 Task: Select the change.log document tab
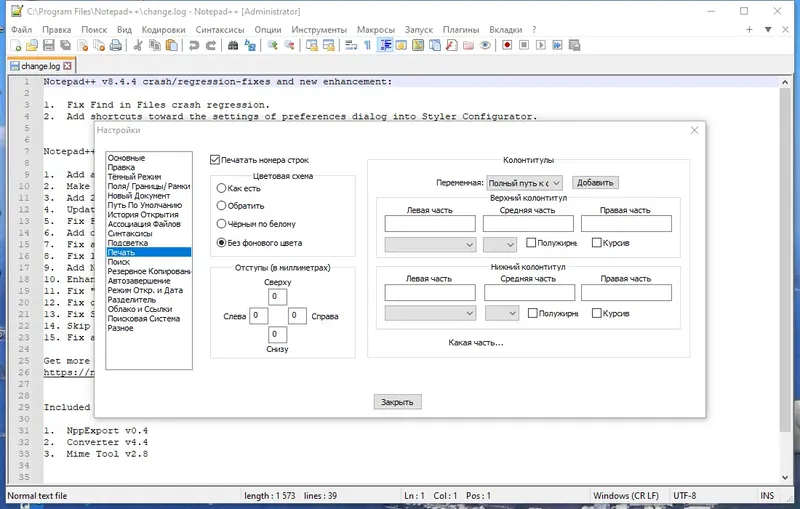pyautogui.click(x=40, y=66)
